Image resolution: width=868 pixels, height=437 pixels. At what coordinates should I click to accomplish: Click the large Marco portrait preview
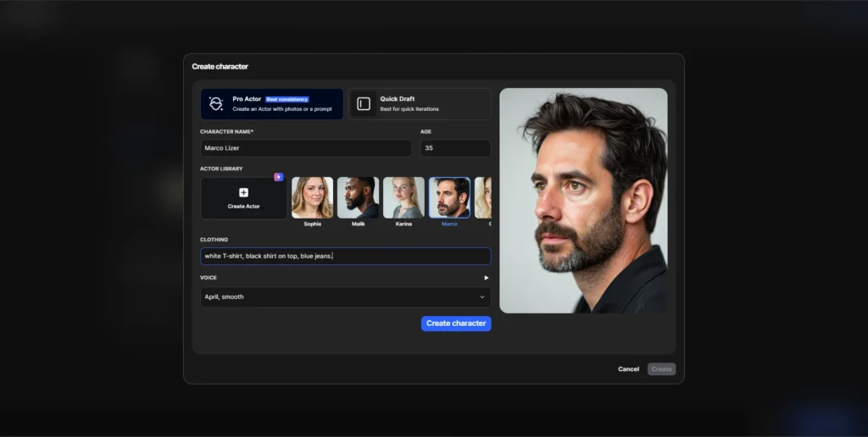[583, 201]
